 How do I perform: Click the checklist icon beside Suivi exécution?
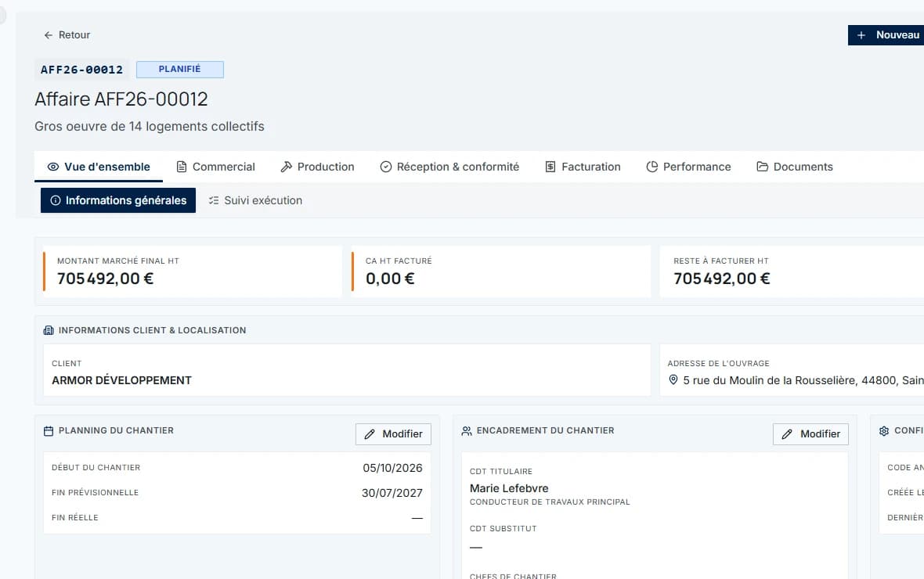tap(214, 200)
